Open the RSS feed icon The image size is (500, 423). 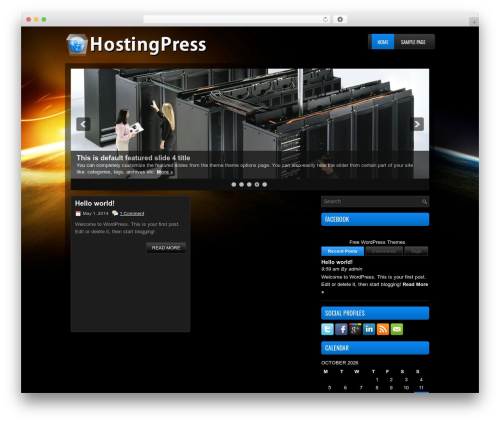point(383,329)
